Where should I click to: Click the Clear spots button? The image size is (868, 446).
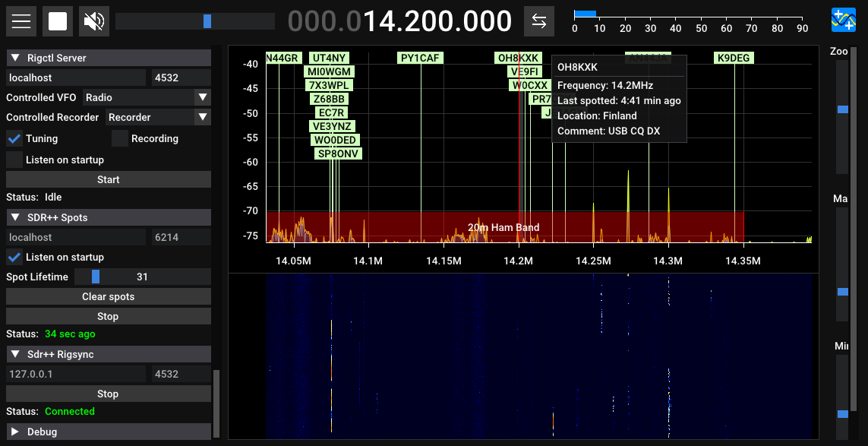pyautogui.click(x=109, y=296)
